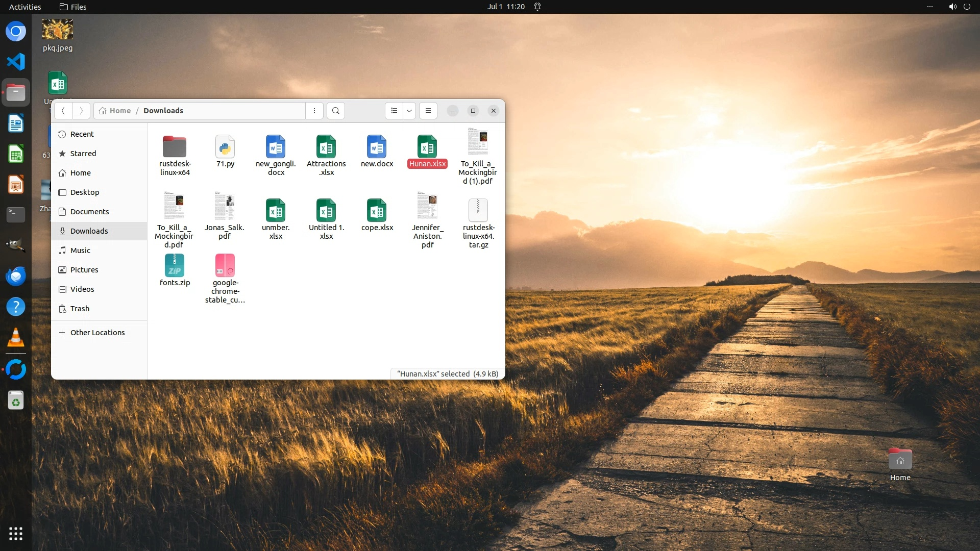The width and height of the screenshot is (980, 551).
Task: Select Attractions.xlsx spreadsheet file
Action: [x=326, y=147]
